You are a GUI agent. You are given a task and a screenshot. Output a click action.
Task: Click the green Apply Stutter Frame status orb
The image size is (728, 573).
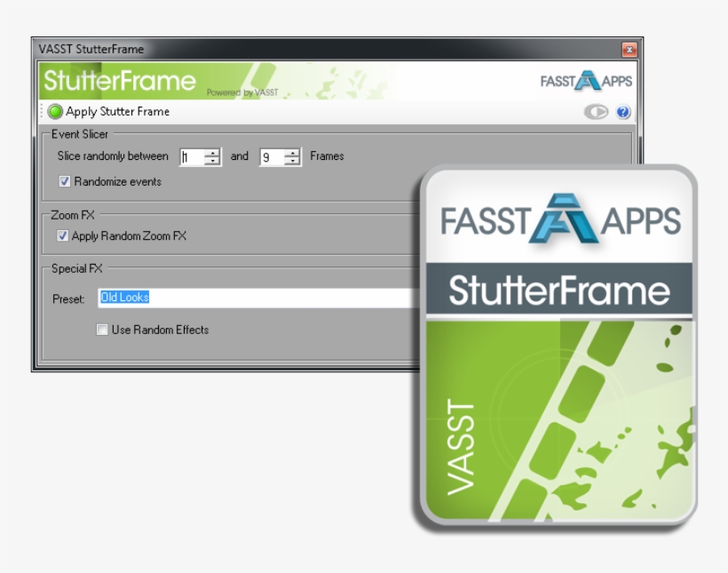tap(53, 112)
